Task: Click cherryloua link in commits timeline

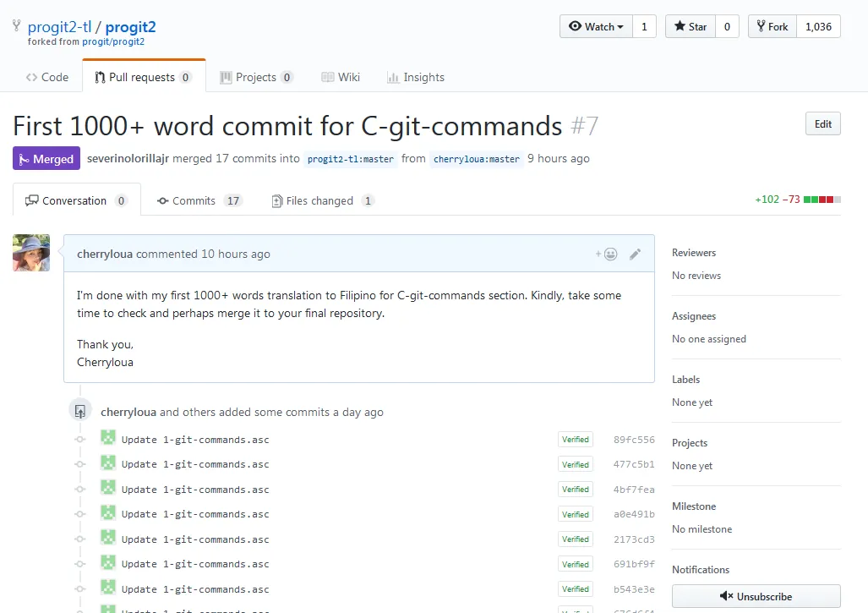Action: tap(128, 412)
